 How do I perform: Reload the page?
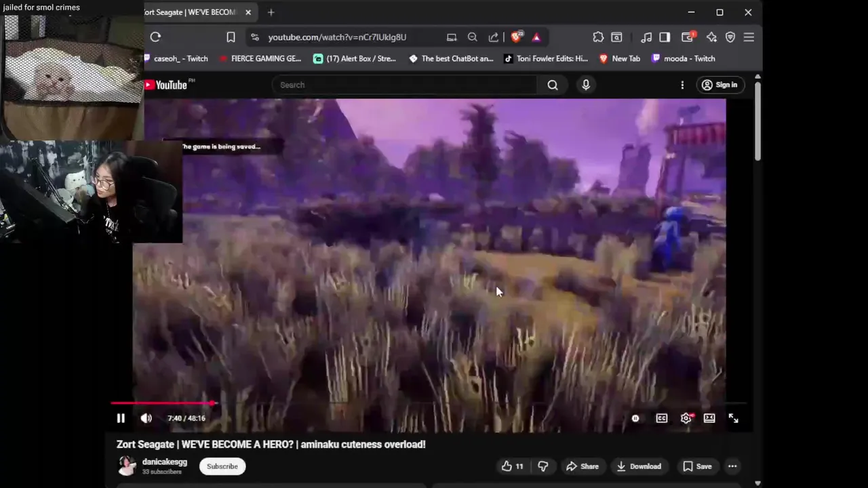point(155,37)
